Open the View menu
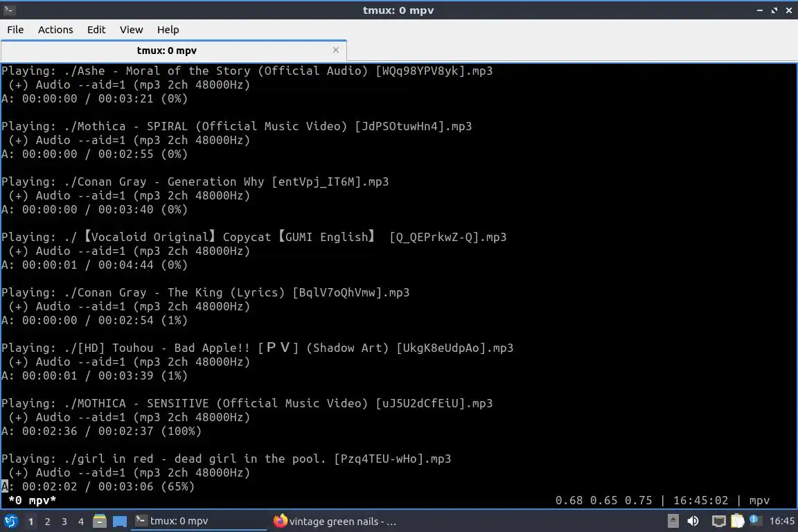Image resolution: width=798 pixels, height=532 pixels. point(132,30)
